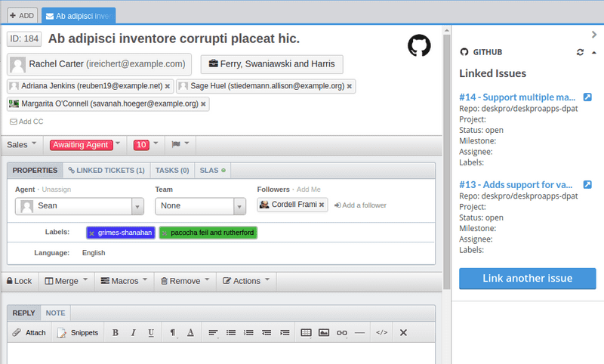Select the Properties tab

tap(35, 170)
